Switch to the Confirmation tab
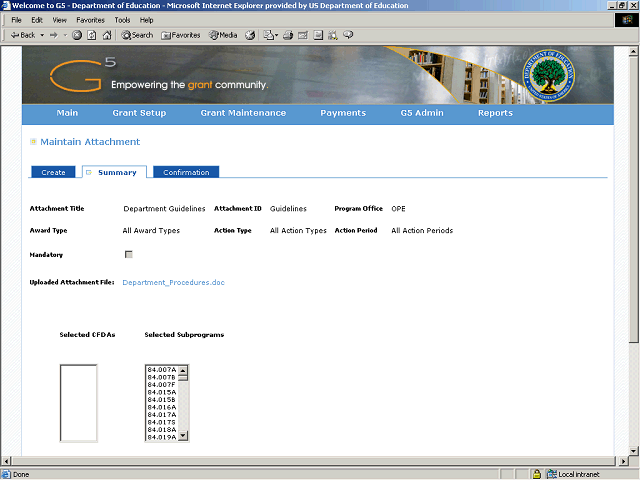Screen dimensions: 640x480 [x=186, y=172]
